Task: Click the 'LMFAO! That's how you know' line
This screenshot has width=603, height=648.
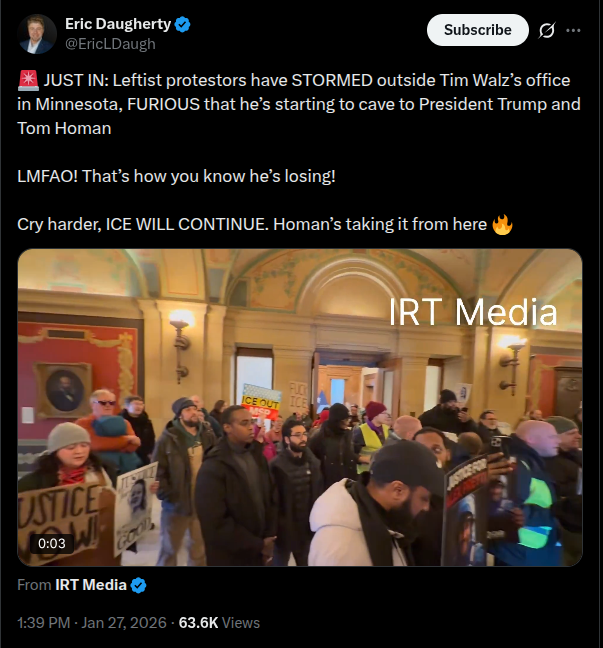Action: [176, 176]
